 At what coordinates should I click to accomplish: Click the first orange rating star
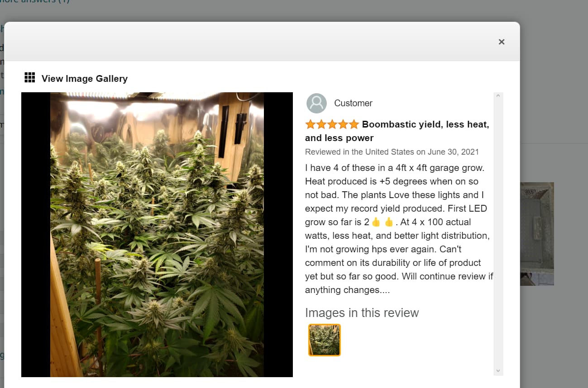pyautogui.click(x=311, y=124)
